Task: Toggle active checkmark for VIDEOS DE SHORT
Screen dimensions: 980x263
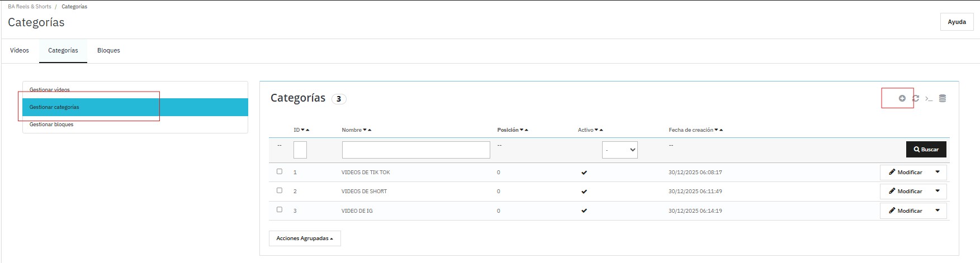Action: coord(584,192)
